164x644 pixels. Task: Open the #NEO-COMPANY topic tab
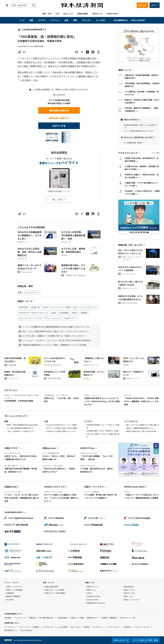click(x=138, y=20)
